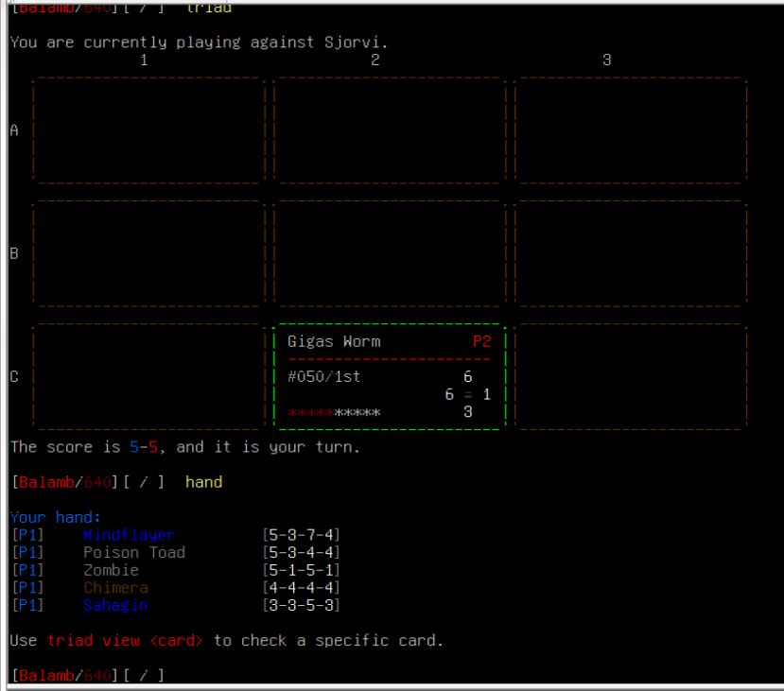Click the left value '6' on Gigas Worm
The height and width of the screenshot is (691, 784).
(x=449, y=395)
